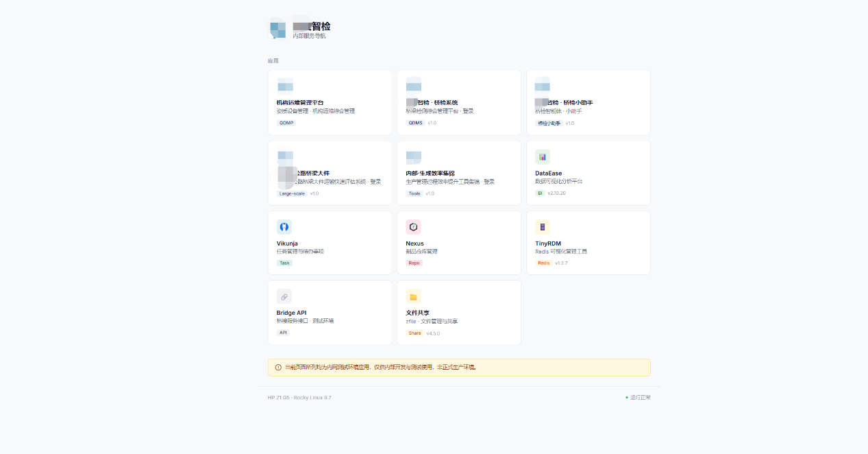
Task: Open the DataEase title link
Action: [548, 174]
